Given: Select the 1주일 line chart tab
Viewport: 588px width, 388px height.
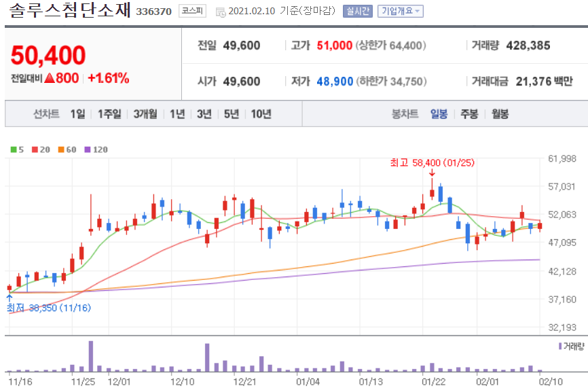Looking at the screenshot, I should (x=109, y=113).
